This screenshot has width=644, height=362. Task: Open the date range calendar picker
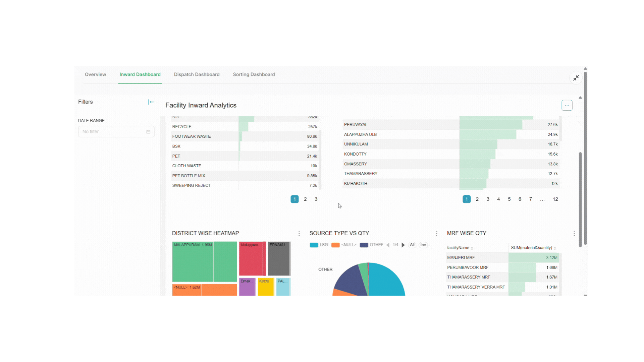coord(148,131)
